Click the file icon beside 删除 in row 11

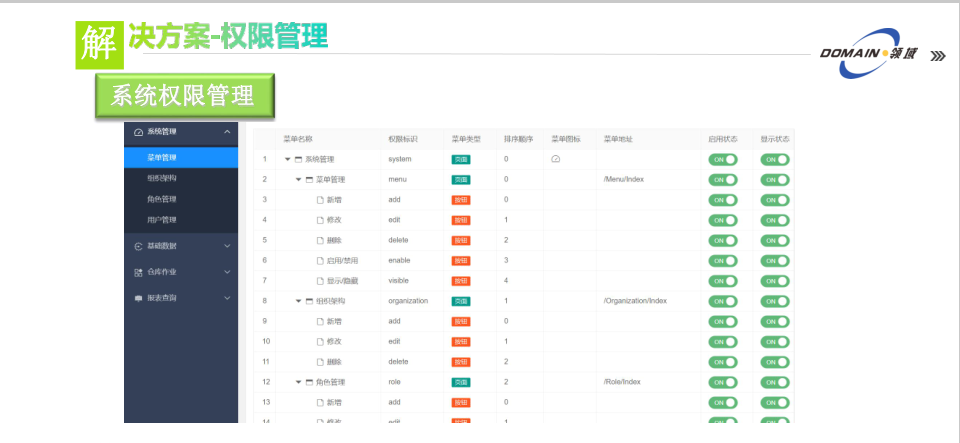coord(320,362)
